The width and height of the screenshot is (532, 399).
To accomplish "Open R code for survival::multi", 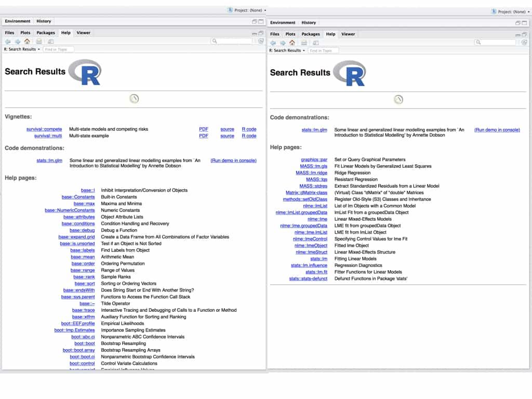I will point(249,136).
